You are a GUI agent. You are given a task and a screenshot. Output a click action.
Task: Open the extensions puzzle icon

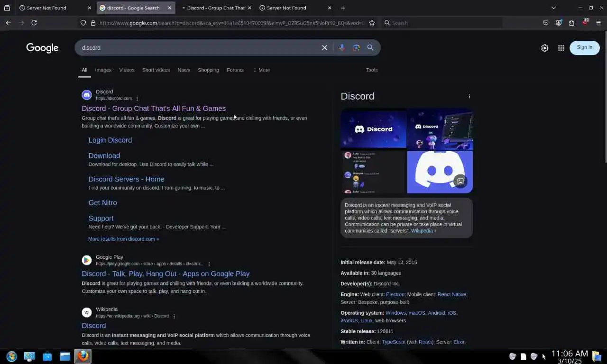point(571,23)
